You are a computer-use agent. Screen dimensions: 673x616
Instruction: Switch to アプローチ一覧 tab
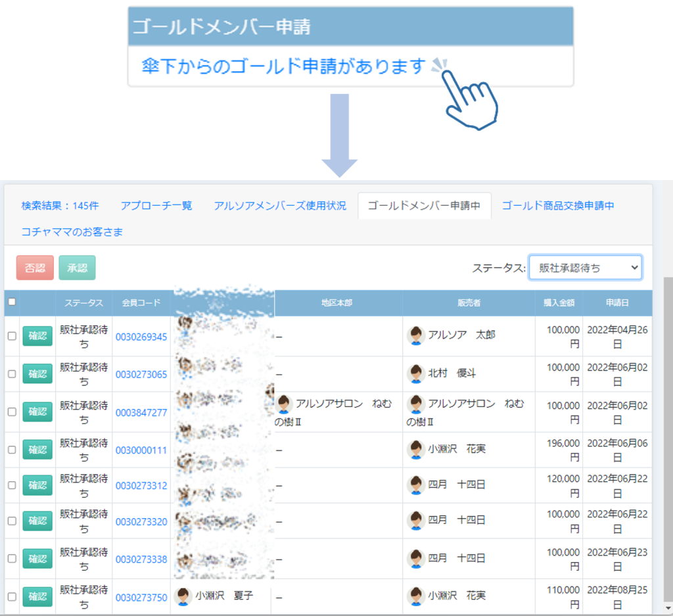click(156, 206)
